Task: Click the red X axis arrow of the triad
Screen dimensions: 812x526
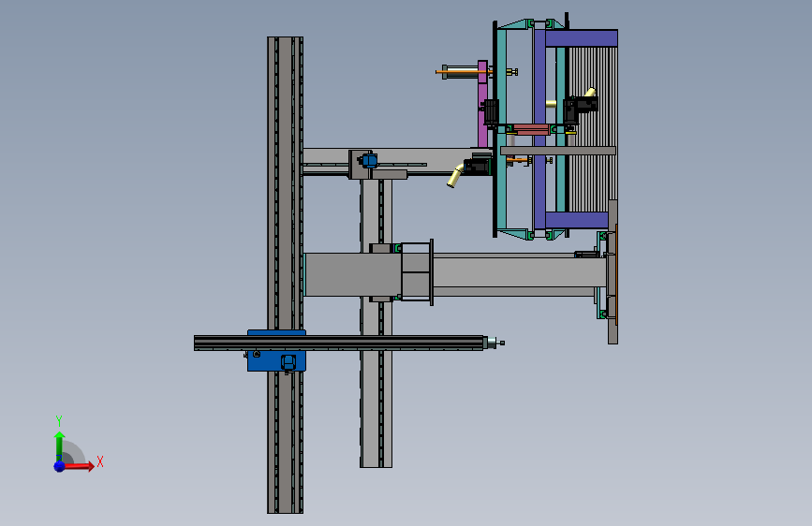Action: tap(79, 466)
